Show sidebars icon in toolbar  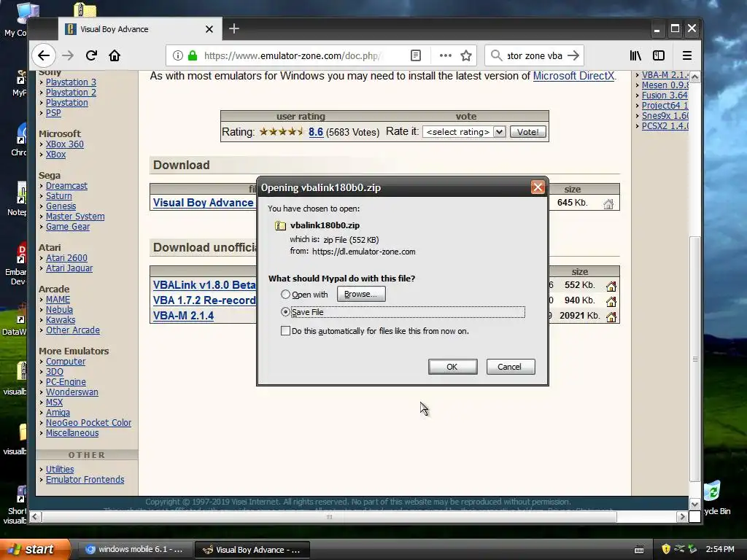[x=659, y=55]
